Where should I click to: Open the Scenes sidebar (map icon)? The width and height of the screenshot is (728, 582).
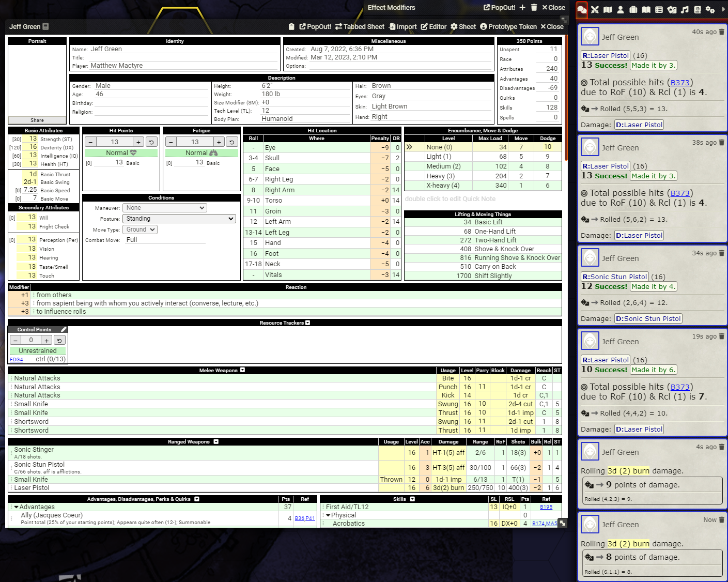point(607,9)
